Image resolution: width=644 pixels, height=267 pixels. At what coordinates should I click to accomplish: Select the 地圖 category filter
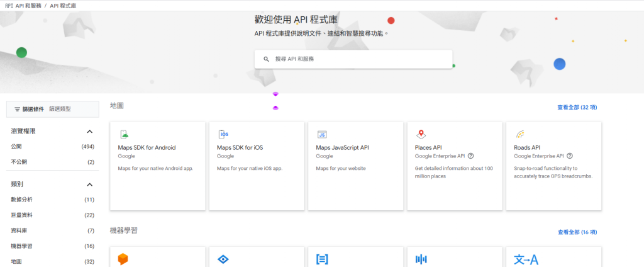pyautogui.click(x=53, y=262)
